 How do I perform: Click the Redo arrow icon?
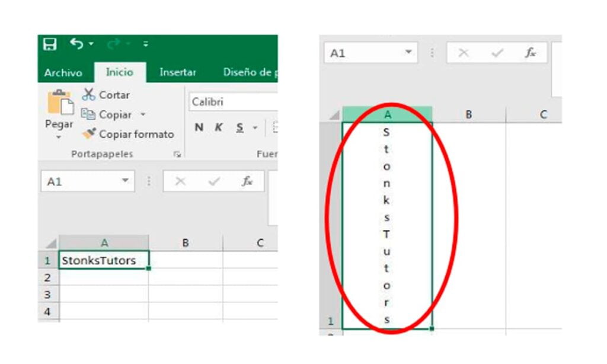pyautogui.click(x=113, y=44)
